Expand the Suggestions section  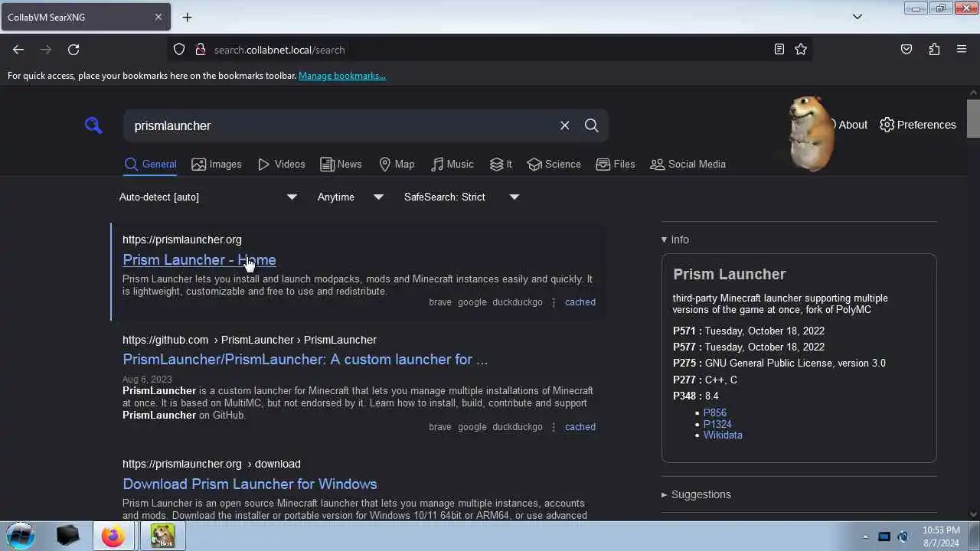(696, 494)
